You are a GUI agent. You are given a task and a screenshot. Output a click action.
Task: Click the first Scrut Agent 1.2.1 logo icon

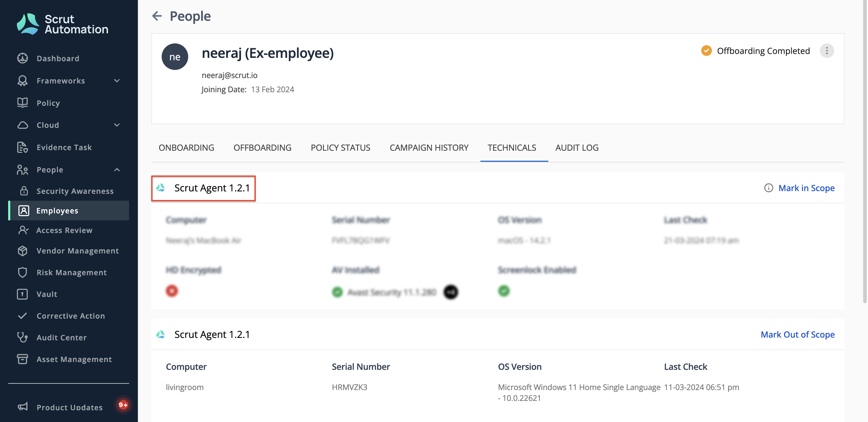pos(161,187)
